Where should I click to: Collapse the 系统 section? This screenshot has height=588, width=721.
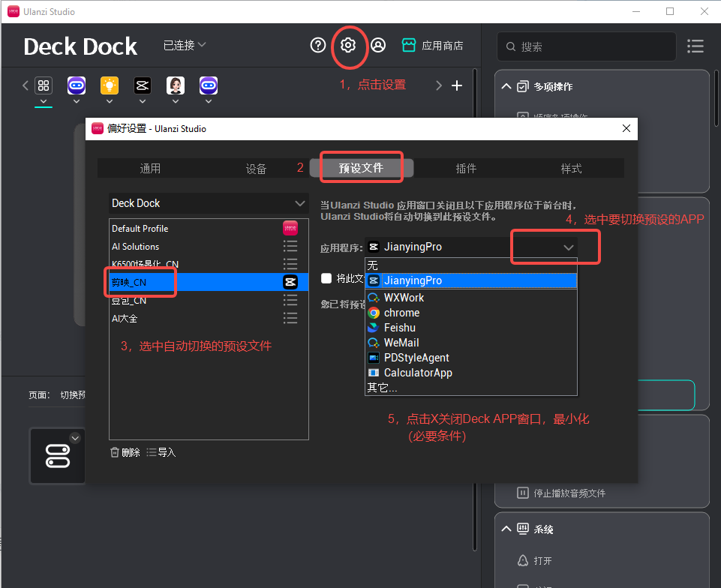(x=506, y=529)
